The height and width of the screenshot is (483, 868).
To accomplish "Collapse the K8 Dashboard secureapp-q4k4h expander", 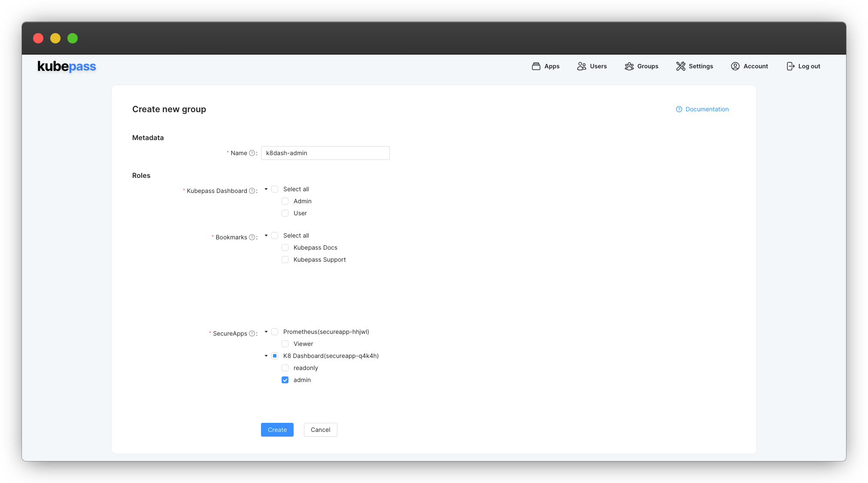I will [x=266, y=355].
